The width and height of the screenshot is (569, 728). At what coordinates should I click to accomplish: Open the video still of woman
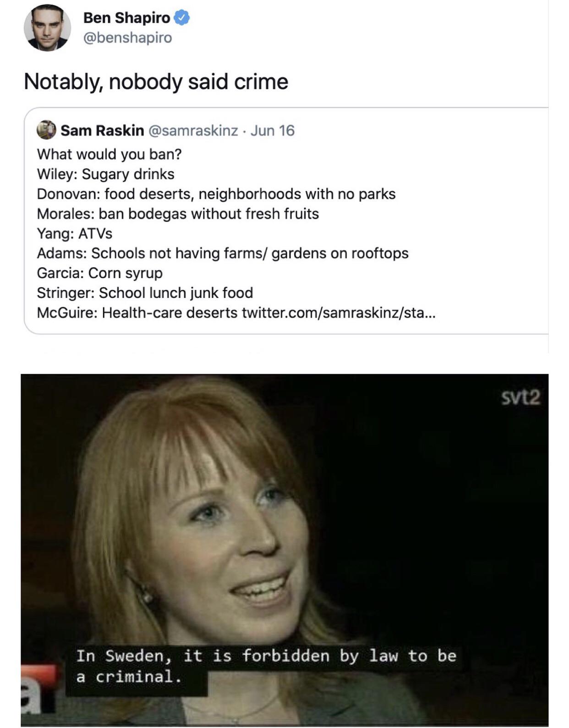click(x=284, y=550)
